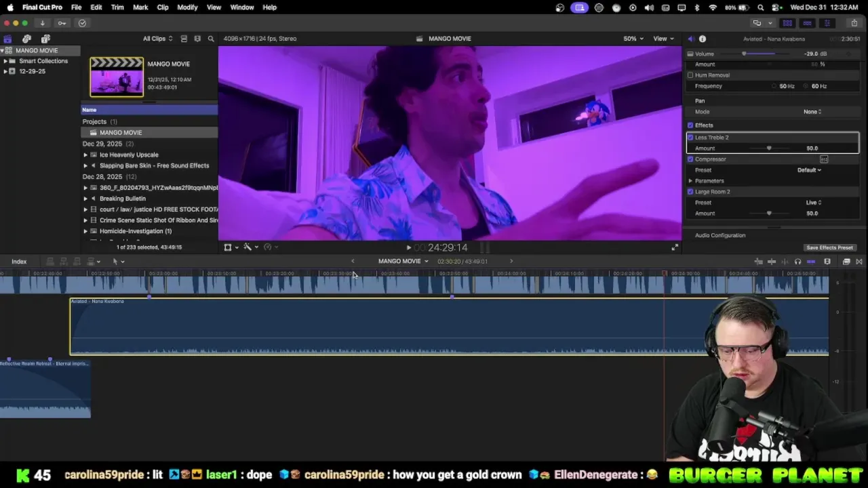Adjust the Less Treble 2 Amount slider
868x488 pixels.
tap(768, 148)
